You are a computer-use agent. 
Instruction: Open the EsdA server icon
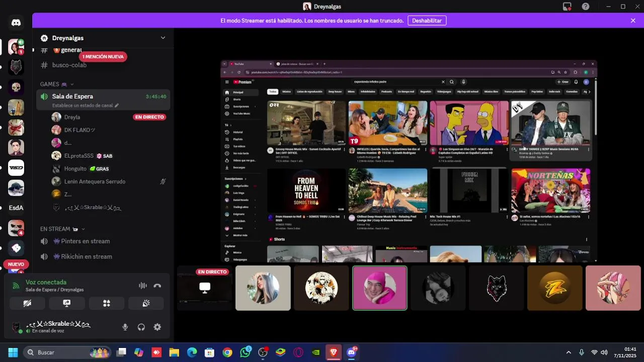pyautogui.click(x=16, y=208)
